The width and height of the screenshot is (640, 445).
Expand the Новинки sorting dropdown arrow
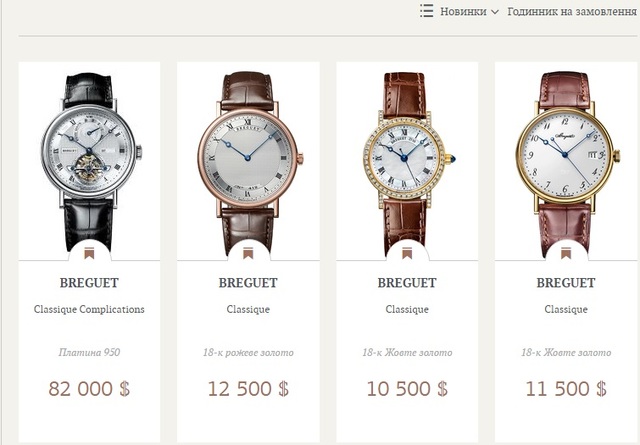(x=495, y=12)
